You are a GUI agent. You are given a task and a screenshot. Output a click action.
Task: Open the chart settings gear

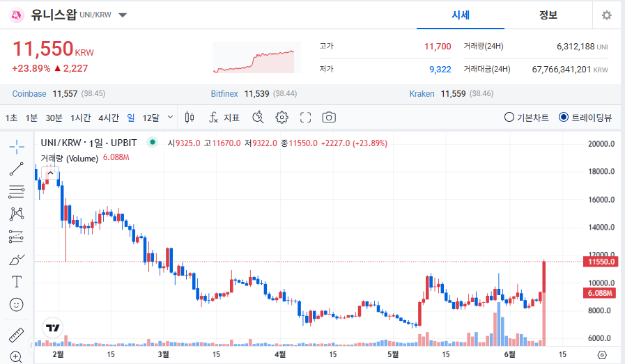(x=281, y=118)
